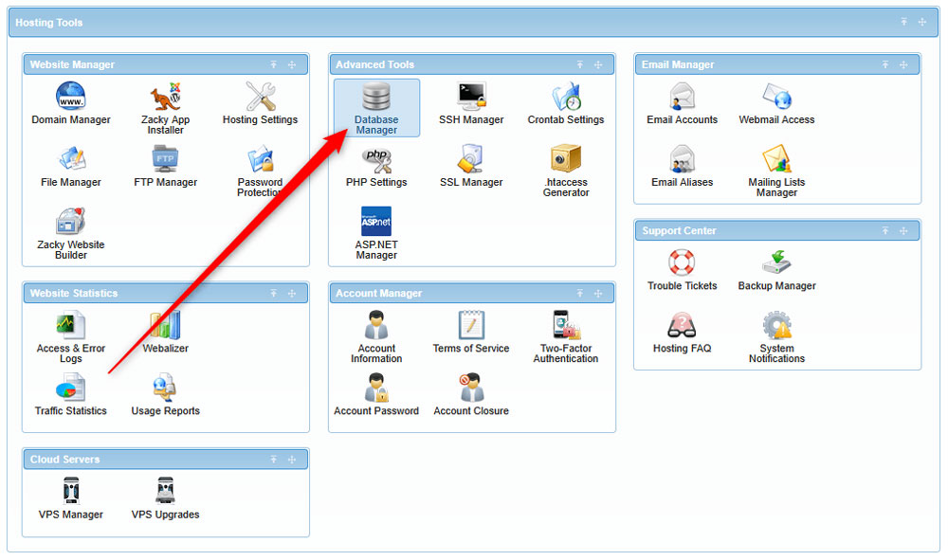Open the Database Manager
This screenshot has height=560, width=948.
tap(376, 107)
